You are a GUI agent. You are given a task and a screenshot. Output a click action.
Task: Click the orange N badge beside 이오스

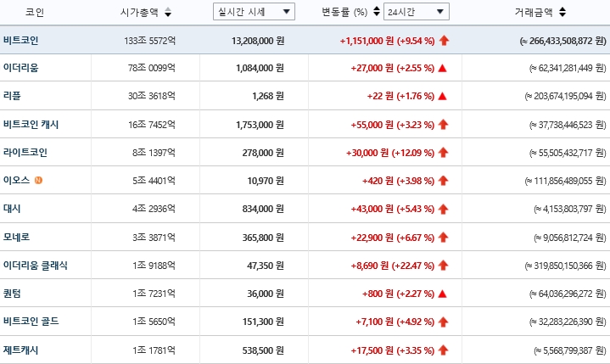(37, 180)
